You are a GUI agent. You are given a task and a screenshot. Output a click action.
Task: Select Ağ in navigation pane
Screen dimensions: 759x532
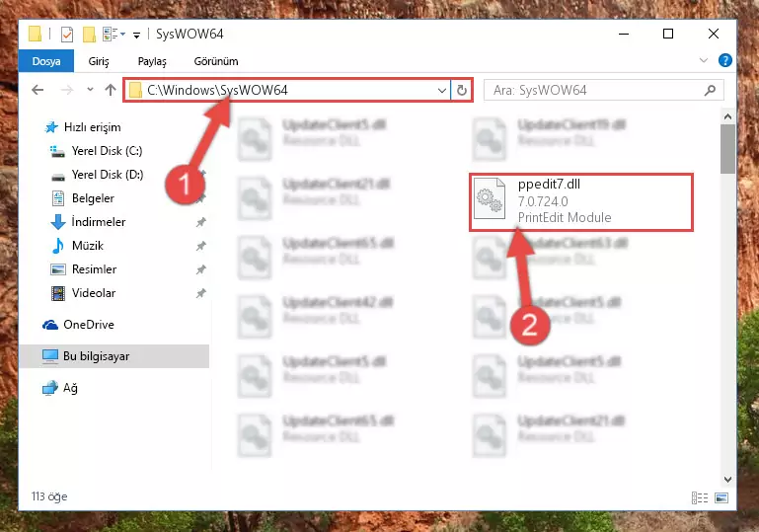pyautogui.click(x=70, y=388)
